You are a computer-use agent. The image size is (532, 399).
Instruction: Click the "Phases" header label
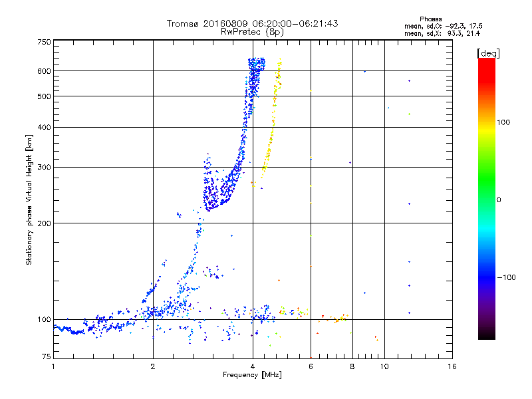pyautogui.click(x=430, y=19)
